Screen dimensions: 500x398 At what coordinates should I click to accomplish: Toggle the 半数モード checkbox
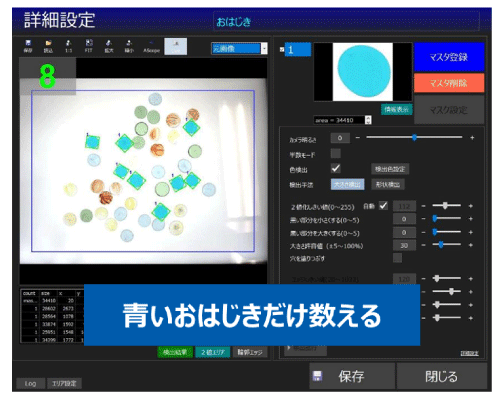[336, 154]
